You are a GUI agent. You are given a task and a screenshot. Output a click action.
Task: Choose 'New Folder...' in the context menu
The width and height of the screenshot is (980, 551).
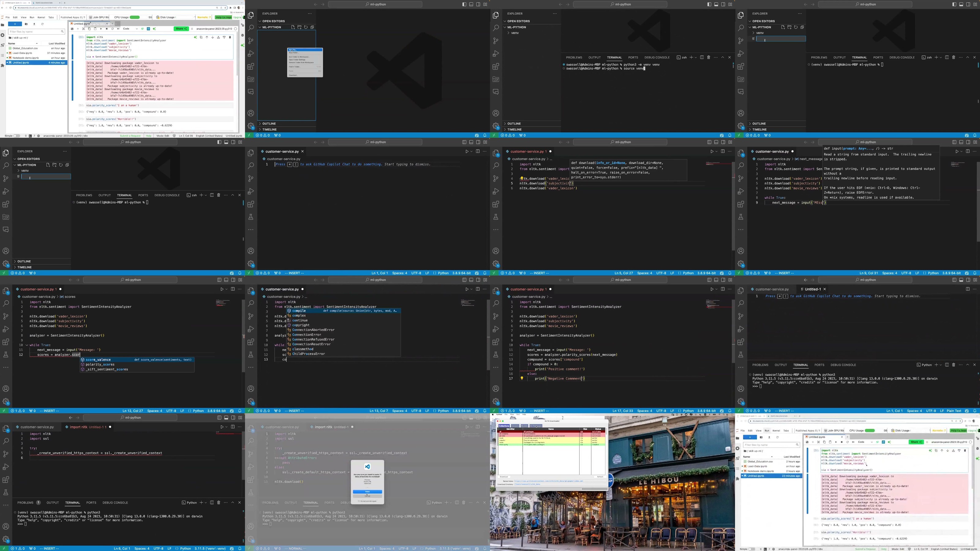[305, 53]
